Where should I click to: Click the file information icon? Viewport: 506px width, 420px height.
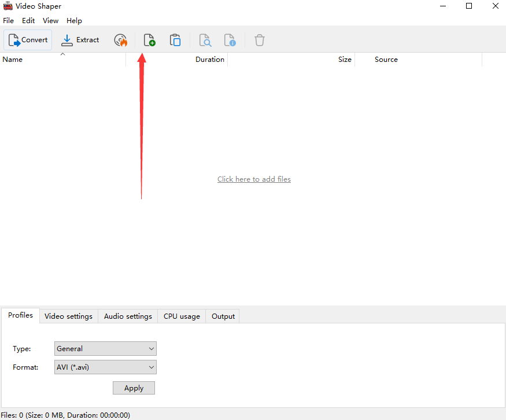coord(230,39)
